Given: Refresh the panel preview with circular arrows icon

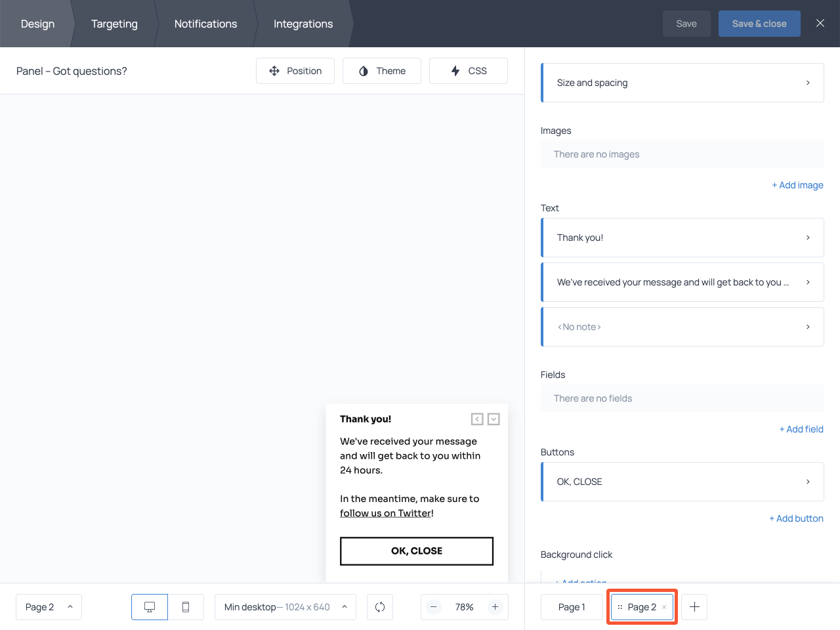Looking at the screenshot, I should [380, 606].
